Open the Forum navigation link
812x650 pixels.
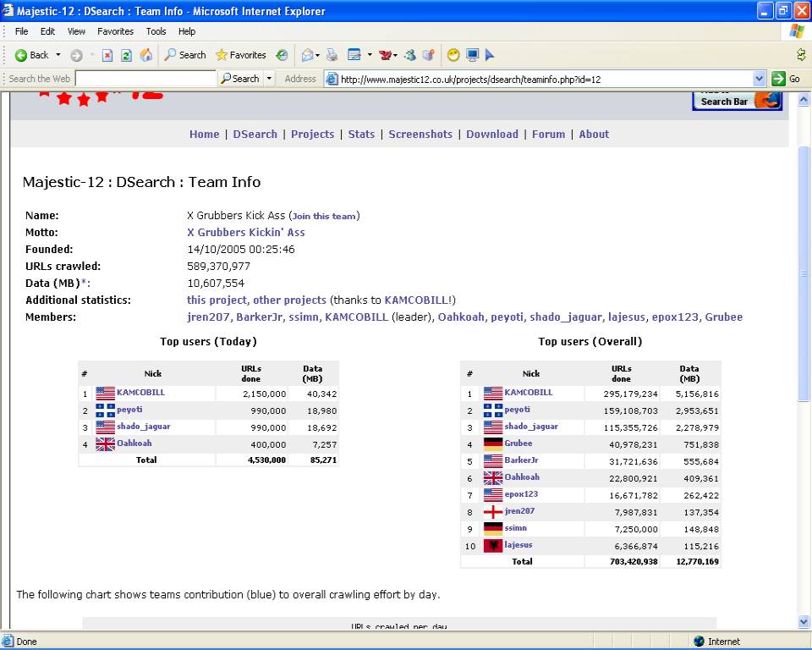click(548, 135)
